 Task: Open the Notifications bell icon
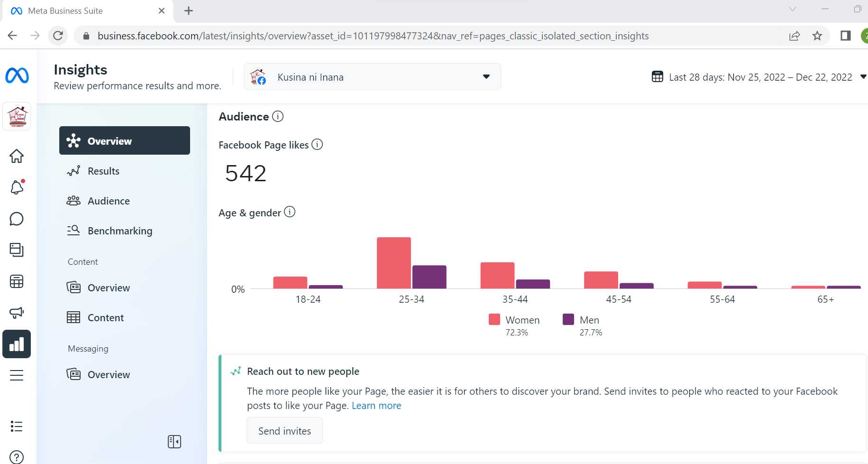pyautogui.click(x=17, y=187)
